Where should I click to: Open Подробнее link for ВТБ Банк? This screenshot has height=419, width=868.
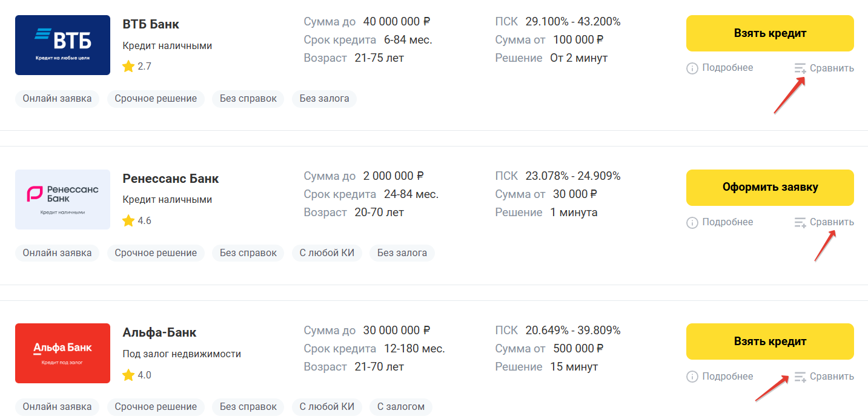(x=727, y=68)
